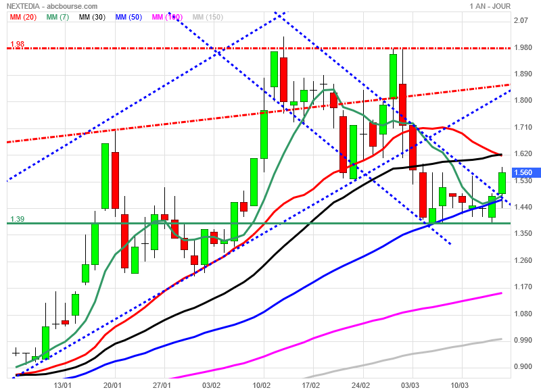Click the 20/01 date axis label
This screenshot has height=392, width=541.
112,385
